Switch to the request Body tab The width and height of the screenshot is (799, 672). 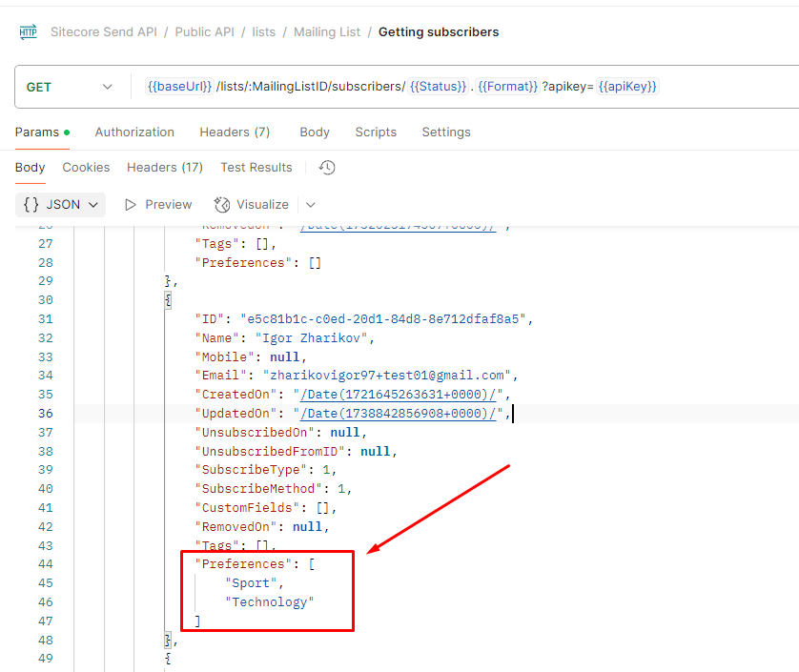(x=315, y=132)
